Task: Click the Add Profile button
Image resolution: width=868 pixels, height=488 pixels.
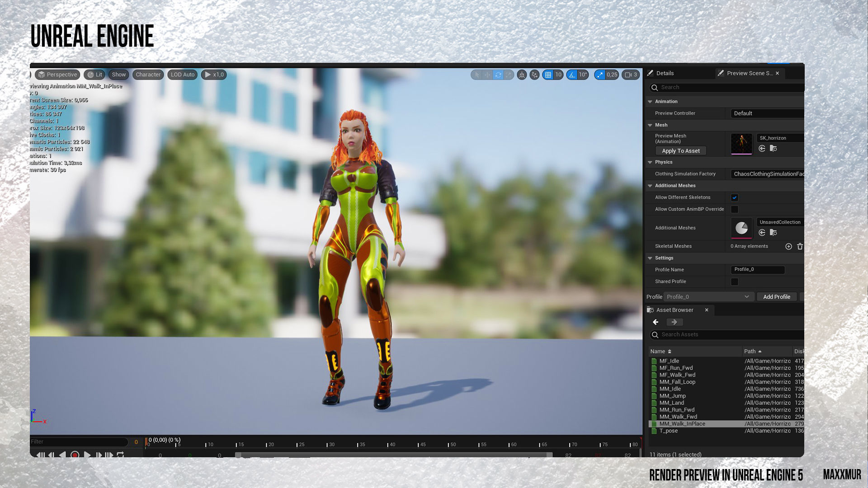Action: (777, 297)
